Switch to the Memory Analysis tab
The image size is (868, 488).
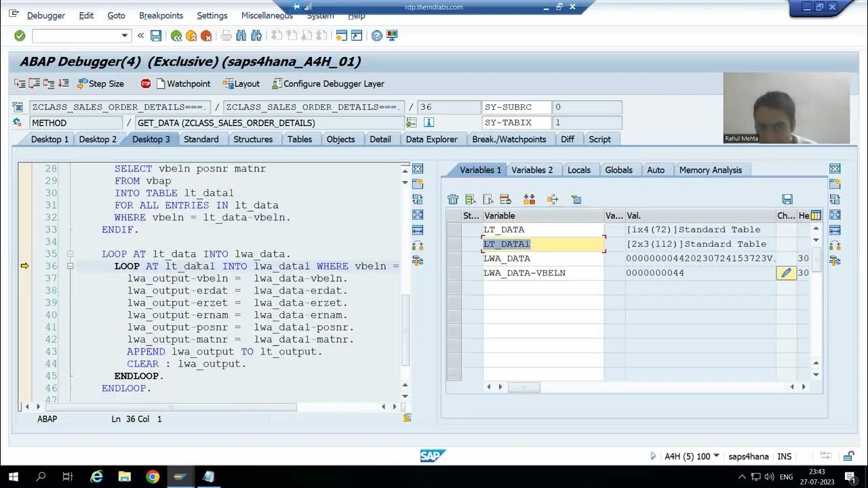coord(710,170)
